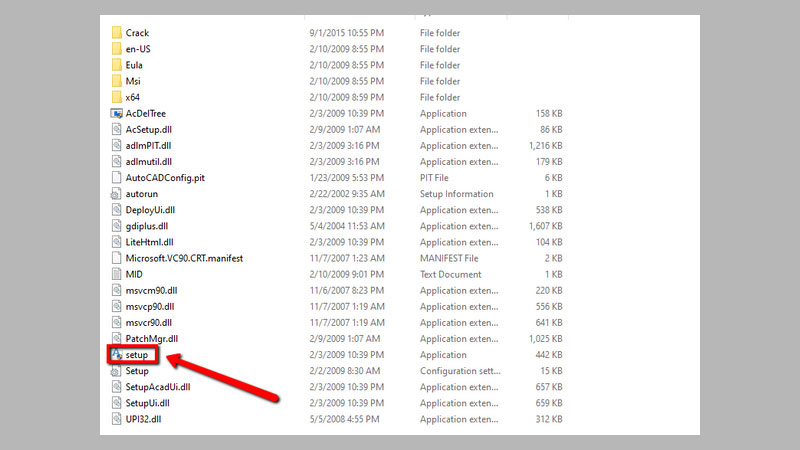The image size is (800, 450).
Task: Select the 5/5/2008 4:55 PM date
Action: click(x=344, y=419)
